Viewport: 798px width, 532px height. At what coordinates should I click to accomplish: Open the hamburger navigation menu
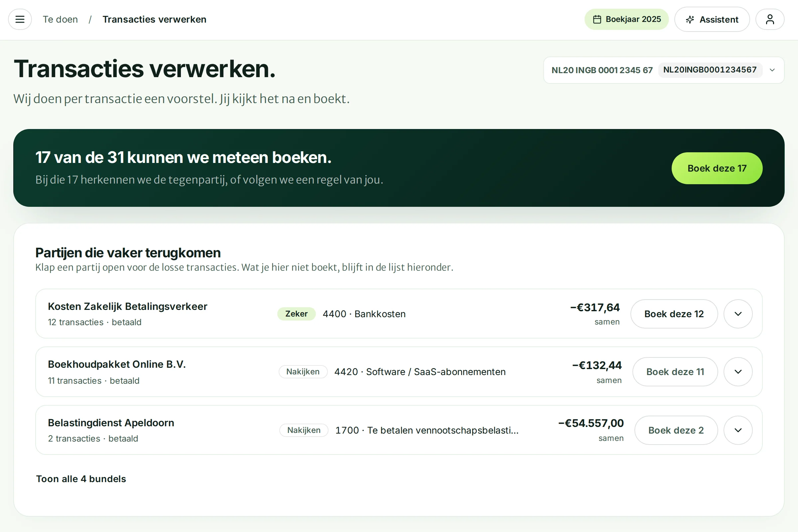click(20, 19)
